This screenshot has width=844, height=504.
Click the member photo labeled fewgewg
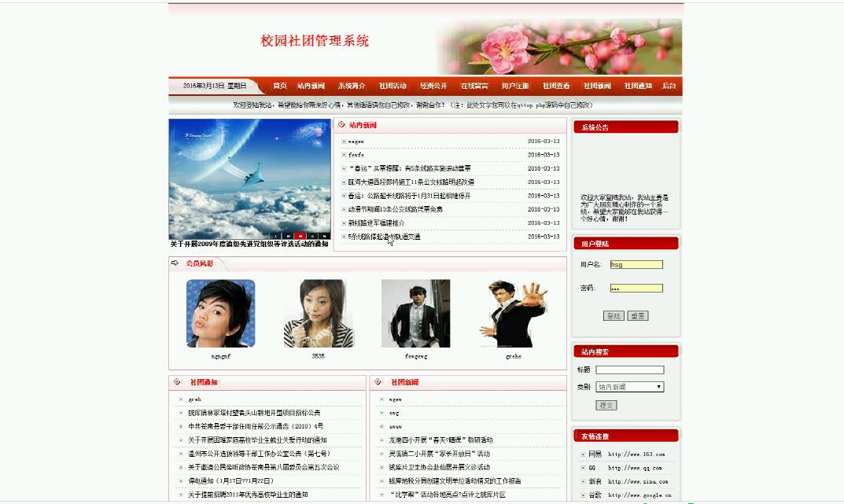tap(415, 313)
